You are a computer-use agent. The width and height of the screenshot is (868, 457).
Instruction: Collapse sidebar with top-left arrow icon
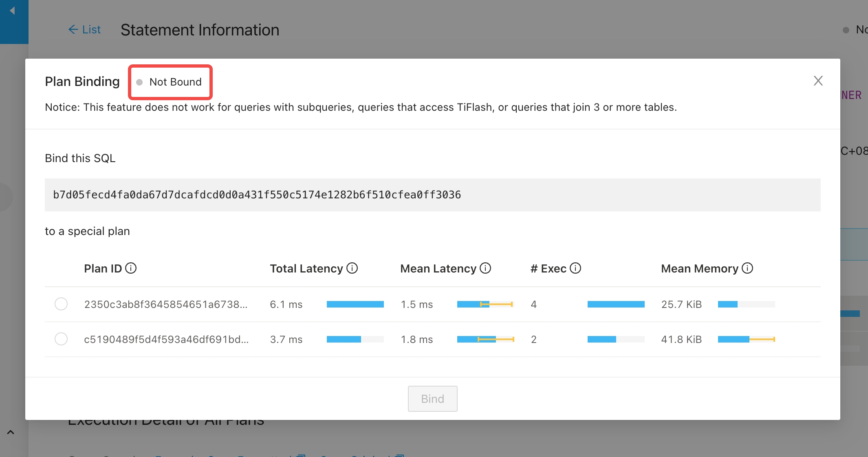(x=13, y=11)
